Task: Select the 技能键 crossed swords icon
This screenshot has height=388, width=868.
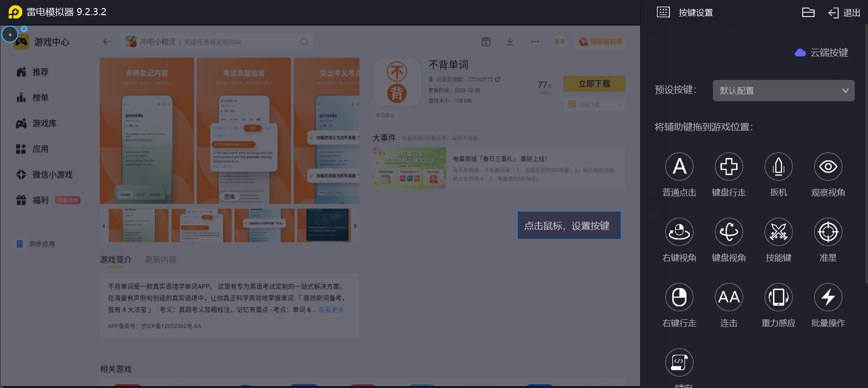Action: (x=779, y=232)
